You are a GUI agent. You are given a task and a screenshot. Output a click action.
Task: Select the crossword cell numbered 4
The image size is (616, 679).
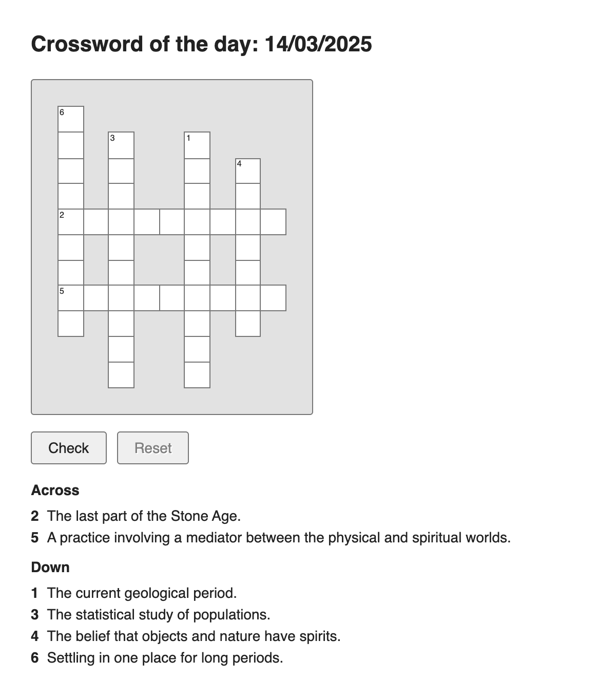coord(248,171)
